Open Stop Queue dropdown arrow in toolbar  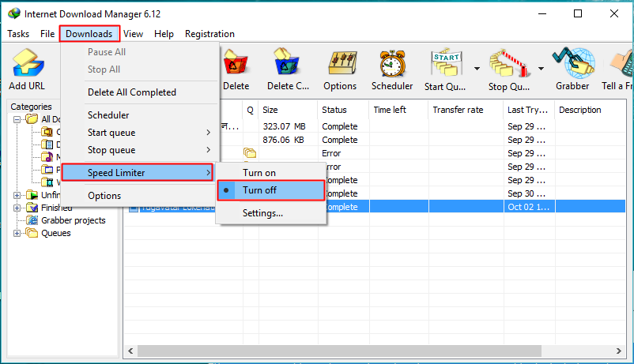click(x=541, y=68)
